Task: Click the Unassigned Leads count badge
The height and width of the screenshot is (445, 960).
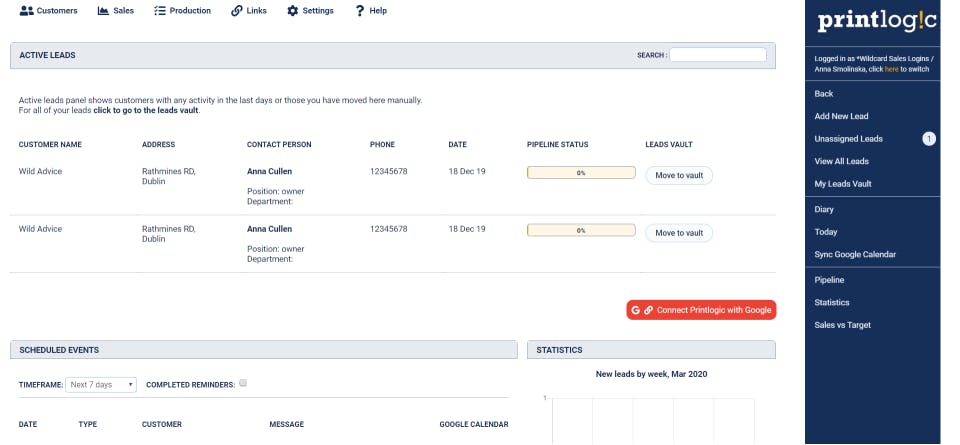Action: coord(928,139)
